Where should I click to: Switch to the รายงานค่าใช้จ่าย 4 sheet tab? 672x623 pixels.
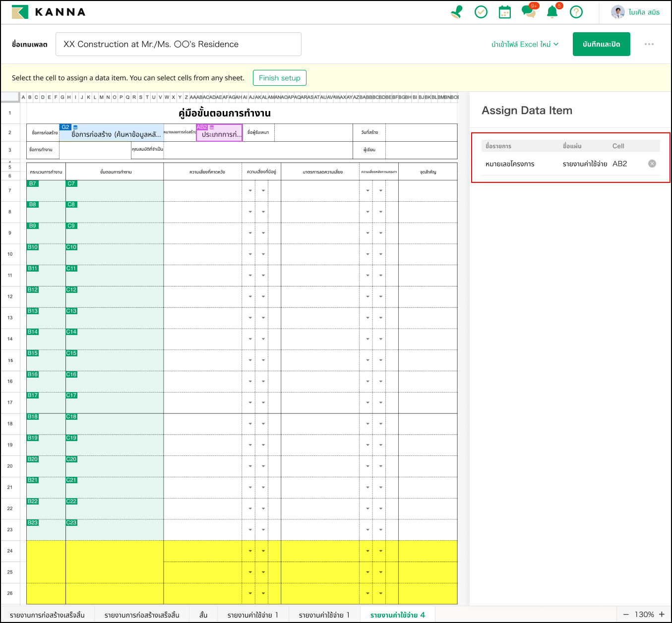(397, 615)
